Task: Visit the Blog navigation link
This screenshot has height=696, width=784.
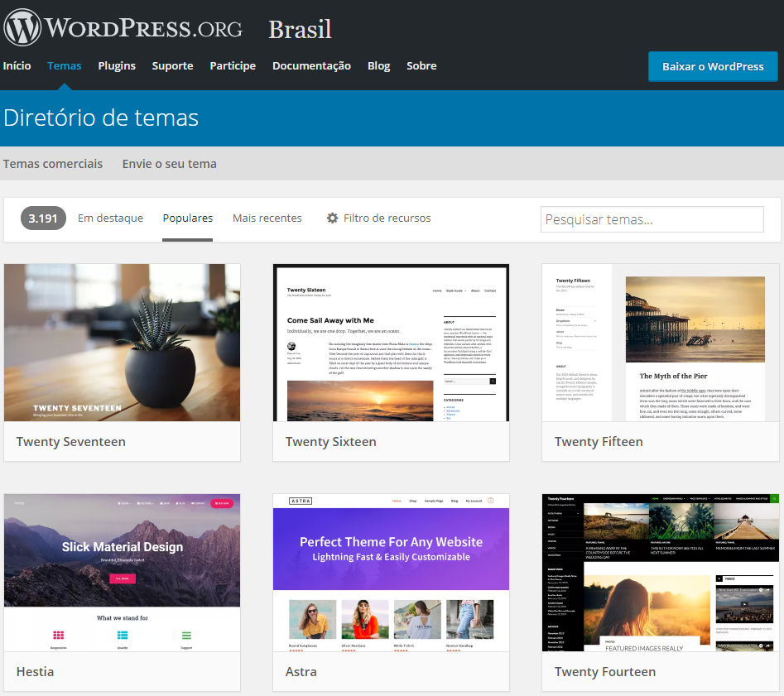Action: tap(378, 66)
